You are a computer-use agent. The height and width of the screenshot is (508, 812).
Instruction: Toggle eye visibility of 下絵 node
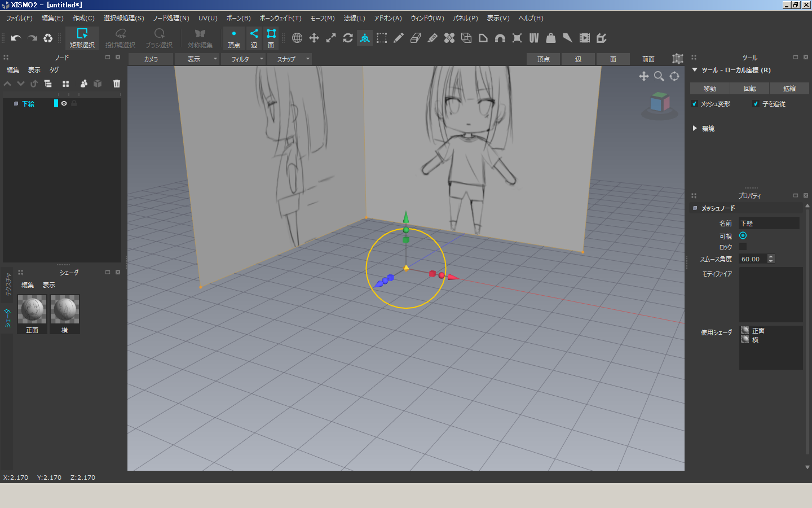click(64, 103)
